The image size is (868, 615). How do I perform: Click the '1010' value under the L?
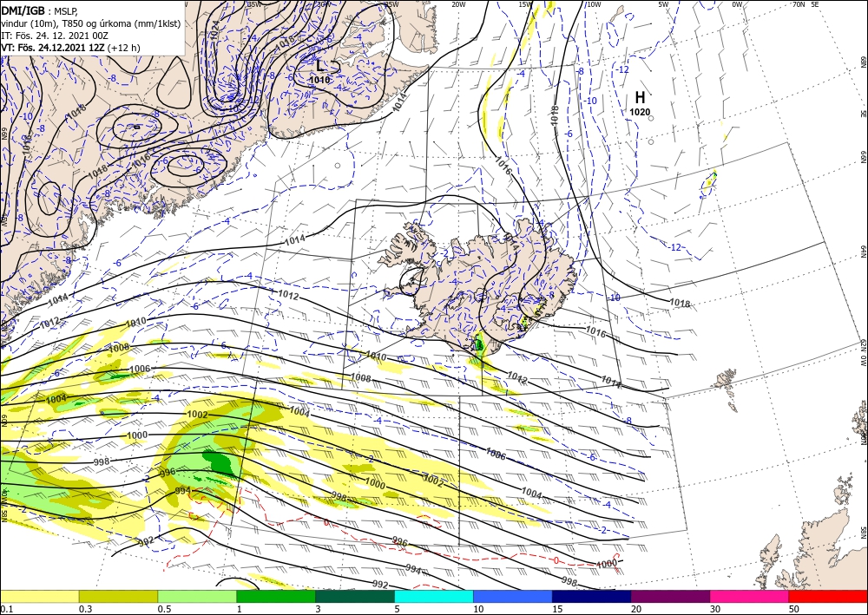pyautogui.click(x=319, y=80)
